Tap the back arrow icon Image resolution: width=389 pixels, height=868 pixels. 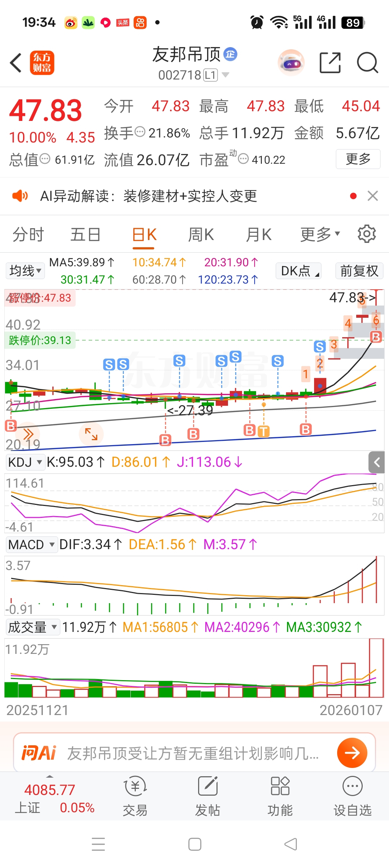(16, 63)
